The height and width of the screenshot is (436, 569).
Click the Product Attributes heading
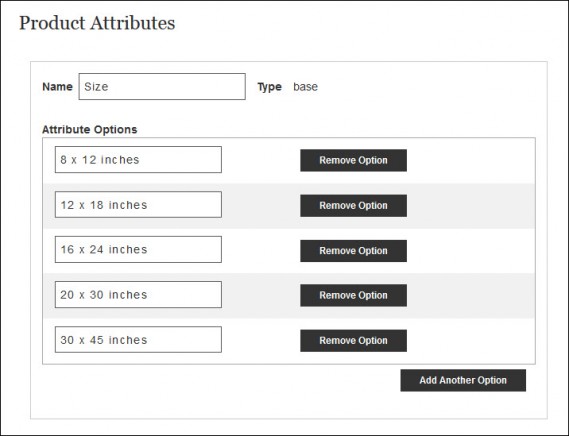point(97,23)
